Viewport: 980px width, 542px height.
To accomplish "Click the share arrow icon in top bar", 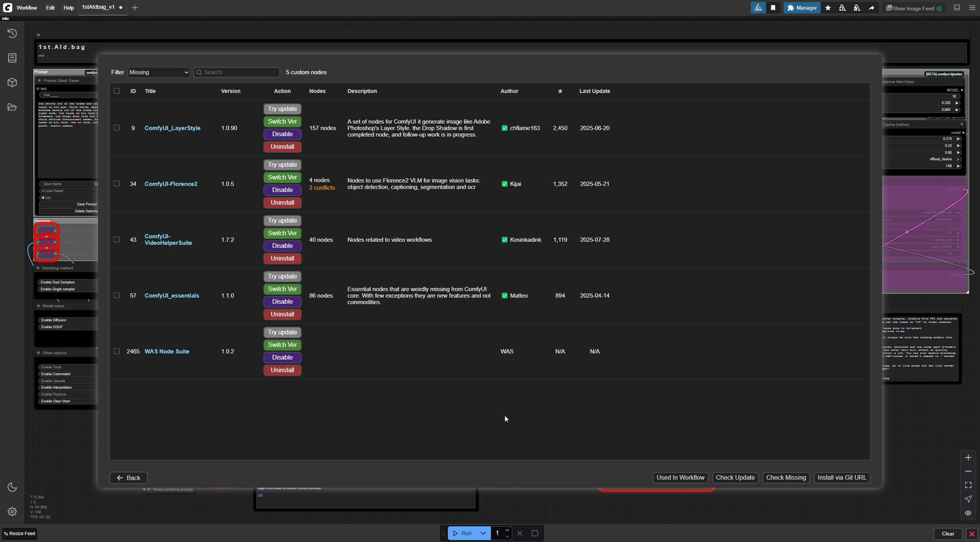I will pos(872,8).
